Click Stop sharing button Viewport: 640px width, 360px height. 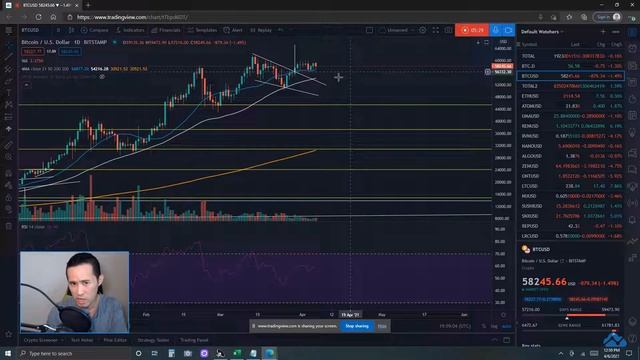coord(357,326)
